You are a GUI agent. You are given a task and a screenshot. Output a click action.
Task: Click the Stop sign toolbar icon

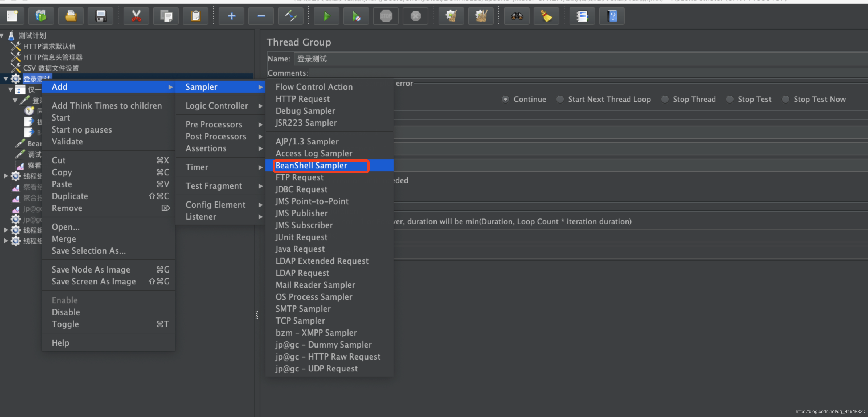386,16
